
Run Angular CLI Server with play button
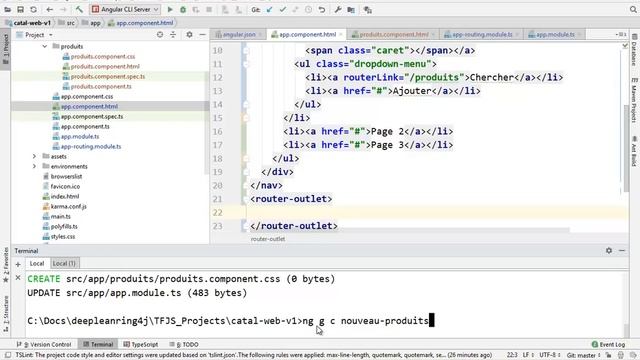pos(170,9)
